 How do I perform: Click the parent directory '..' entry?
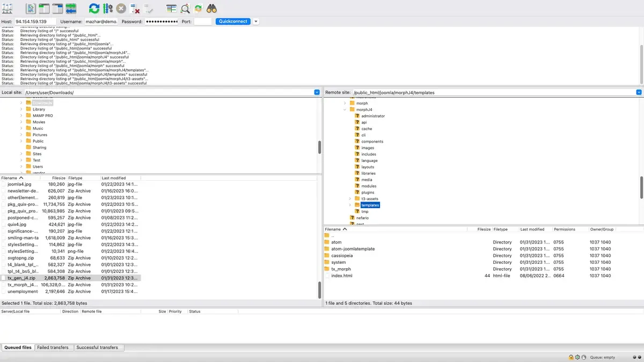(x=333, y=235)
